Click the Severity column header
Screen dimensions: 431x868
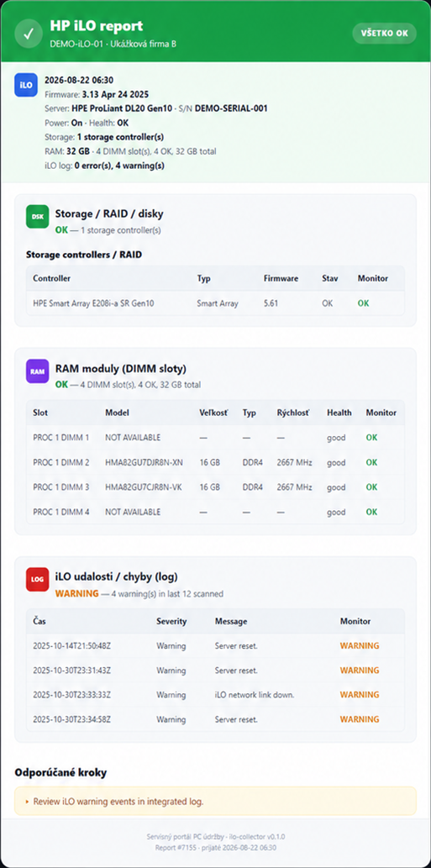(171, 621)
